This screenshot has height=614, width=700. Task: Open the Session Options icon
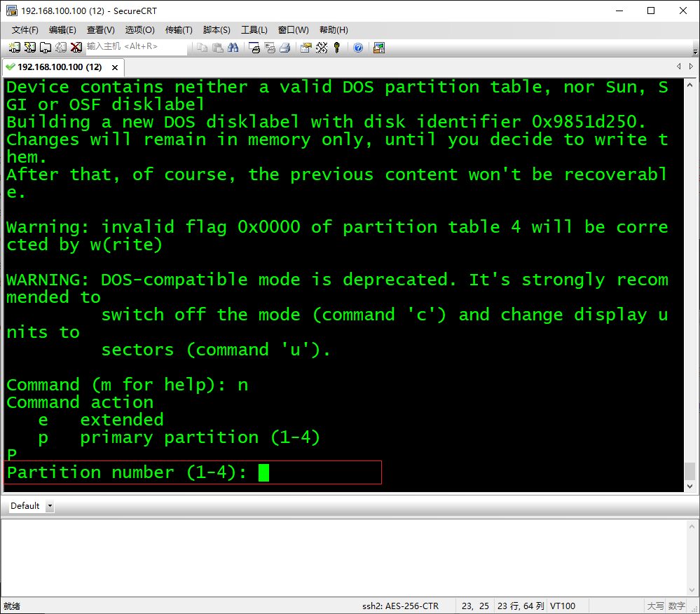(306, 48)
